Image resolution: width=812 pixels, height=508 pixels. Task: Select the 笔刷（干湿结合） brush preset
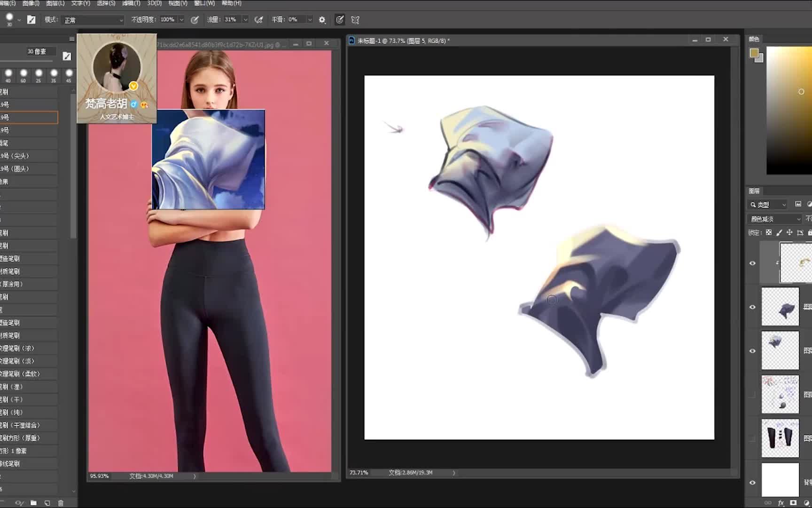[29, 425]
